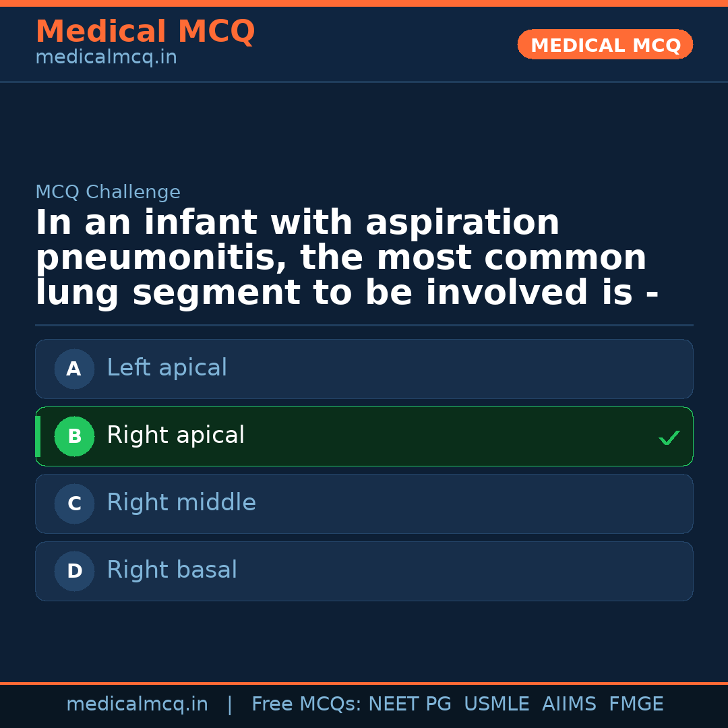The width and height of the screenshot is (728, 728).
Task: Click the Medical MCQ site logo text
Action: point(145,32)
